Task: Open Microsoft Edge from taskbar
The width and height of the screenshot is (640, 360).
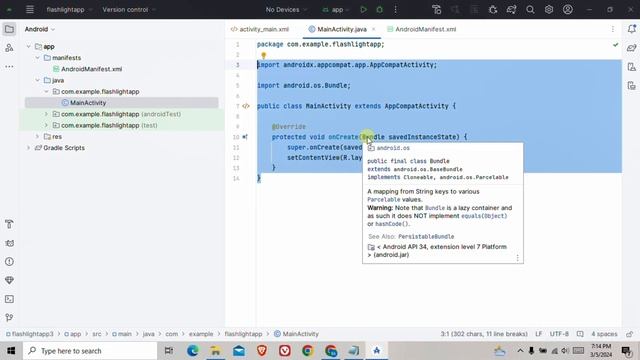Action: (x=192, y=351)
